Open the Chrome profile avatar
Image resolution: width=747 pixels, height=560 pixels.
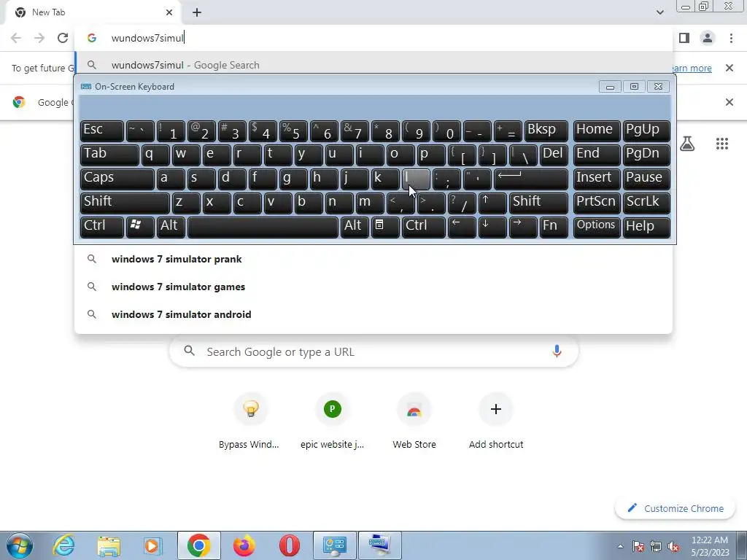point(708,38)
